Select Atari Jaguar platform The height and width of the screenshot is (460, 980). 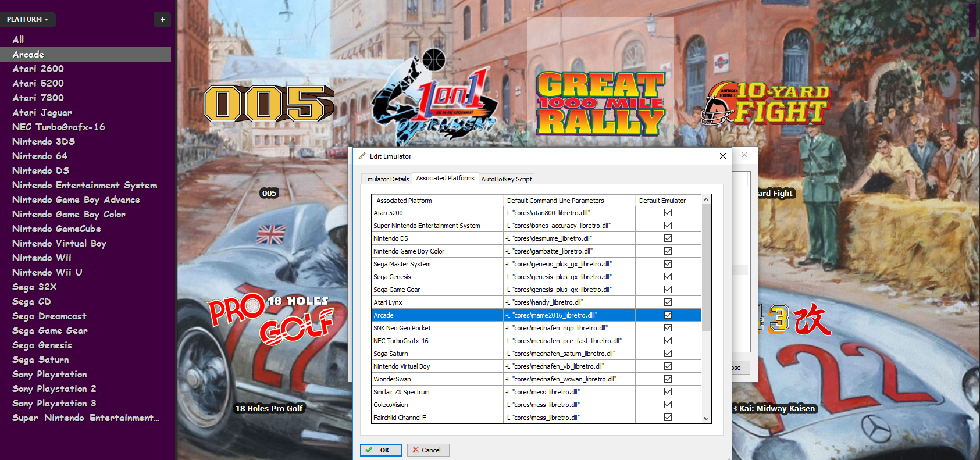(x=42, y=112)
